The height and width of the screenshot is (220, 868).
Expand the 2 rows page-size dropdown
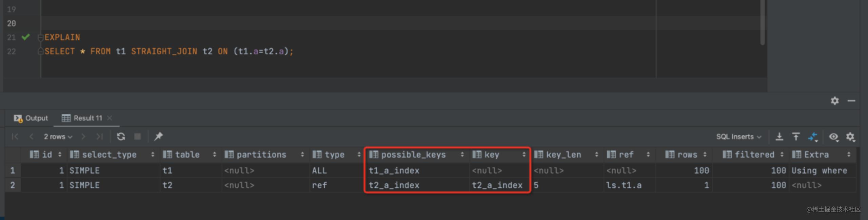[58, 136]
